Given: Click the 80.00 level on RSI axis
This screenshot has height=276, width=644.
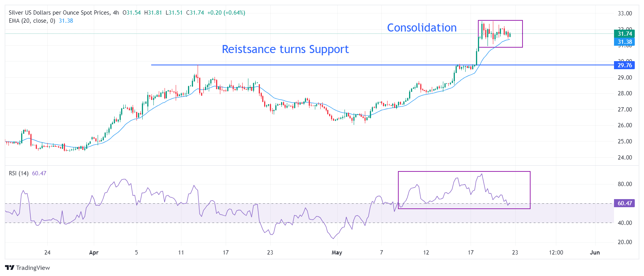Looking at the screenshot, I should [625, 184].
